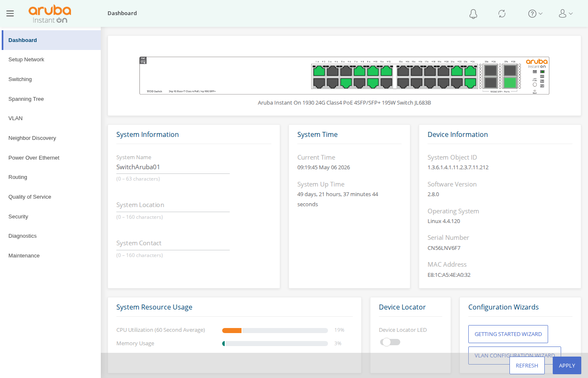Select port 16 on the switch graphic
The height and width of the screenshot is (378, 588).
coord(417,83)
